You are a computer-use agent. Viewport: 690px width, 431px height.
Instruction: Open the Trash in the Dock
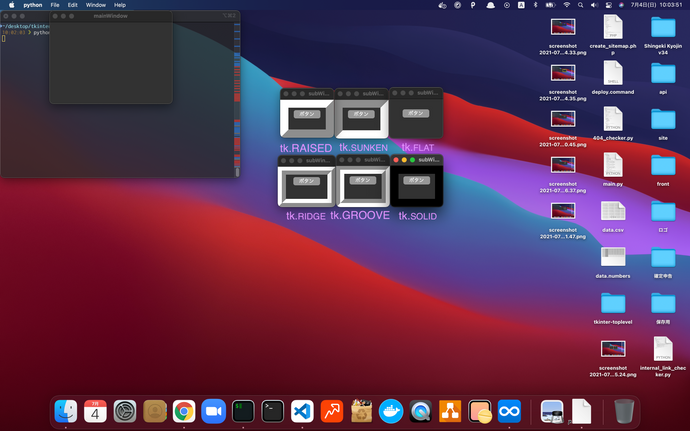pyautogui.click(x=624, y=411)
